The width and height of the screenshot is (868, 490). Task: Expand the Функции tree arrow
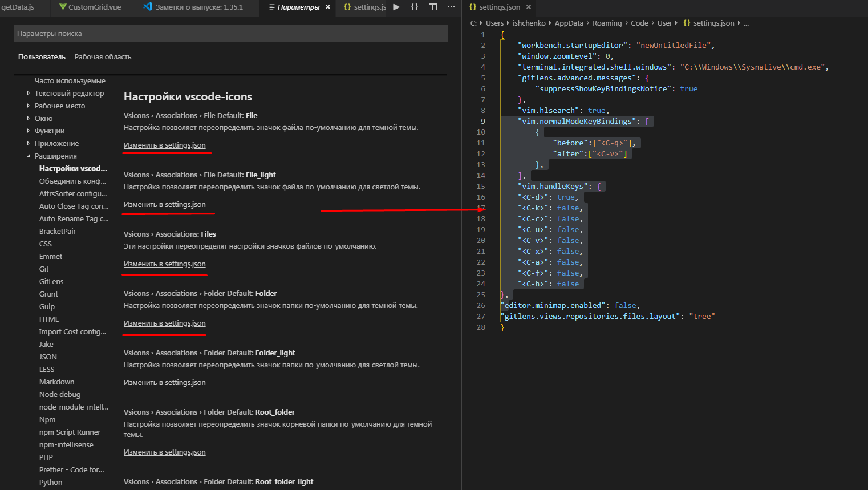pos(29,131)
